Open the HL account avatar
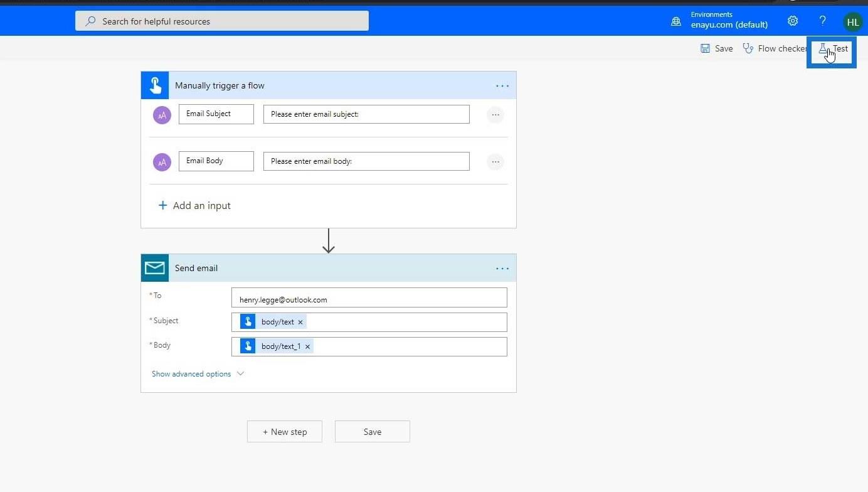The width and height of the screenshot is (868, 492). click(x=853, y=21)
